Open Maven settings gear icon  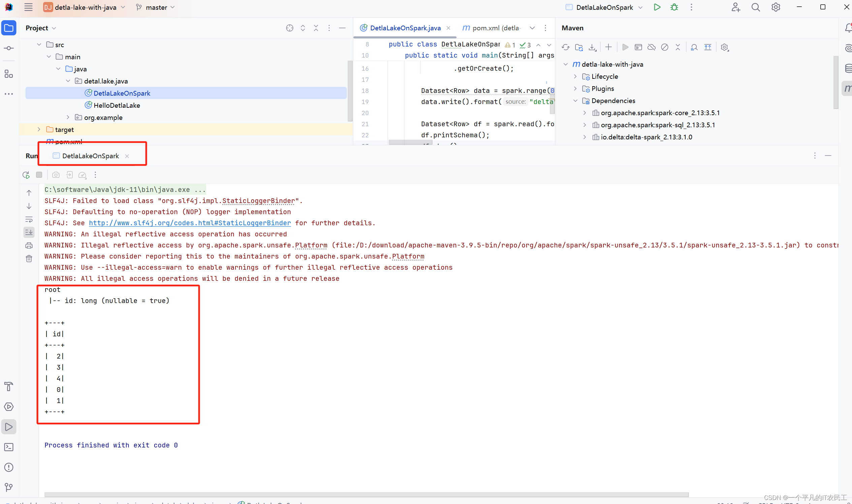coord(725,47)
